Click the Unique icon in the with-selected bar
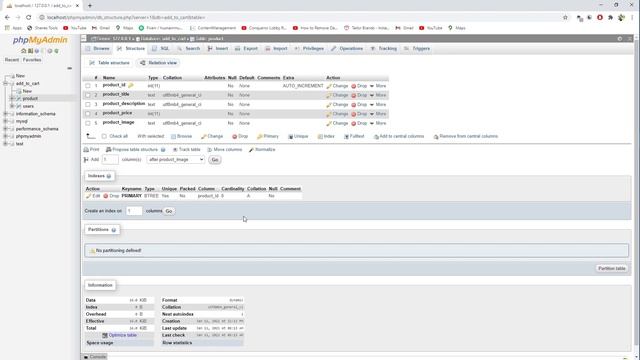This screenshot has height=360, width=640. tap(291, 136)
